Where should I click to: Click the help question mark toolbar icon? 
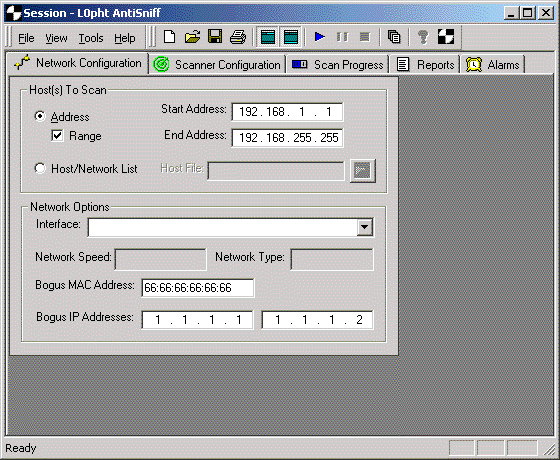[423, 37]
